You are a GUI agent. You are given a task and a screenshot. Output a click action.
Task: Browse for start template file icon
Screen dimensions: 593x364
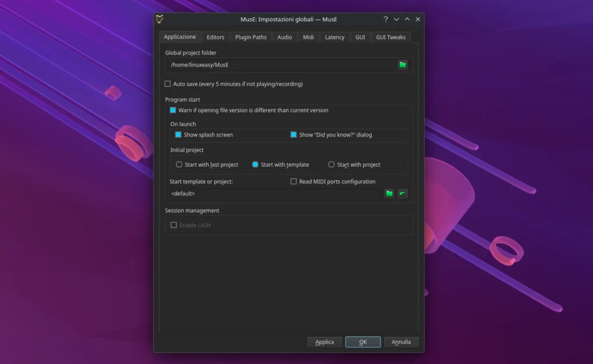pyautogui.click(x=390, y=193)
